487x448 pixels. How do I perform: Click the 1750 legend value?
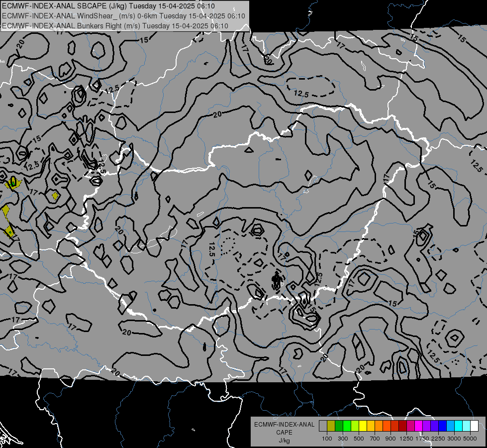pyautogui.click(x=422, y=439)
